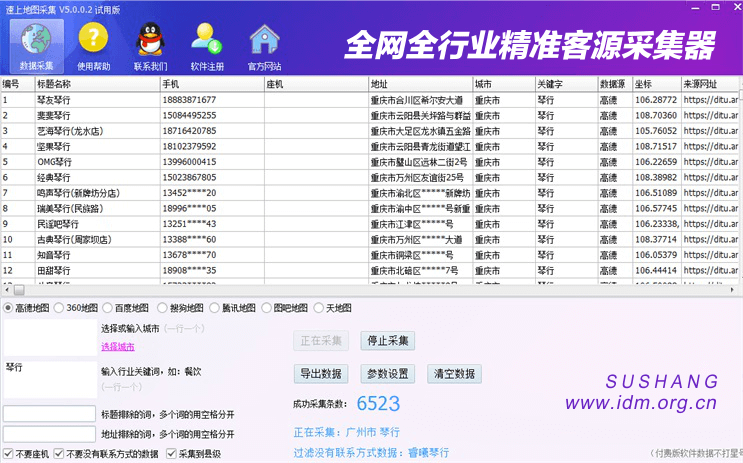Select row 民谣吧琴行
This screenshot has height=463, width=743.
click(x=370, y=224)
